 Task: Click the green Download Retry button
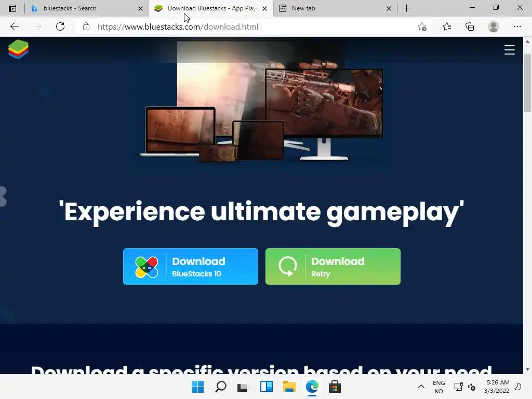pyautogui.click(x=333, y=267)
